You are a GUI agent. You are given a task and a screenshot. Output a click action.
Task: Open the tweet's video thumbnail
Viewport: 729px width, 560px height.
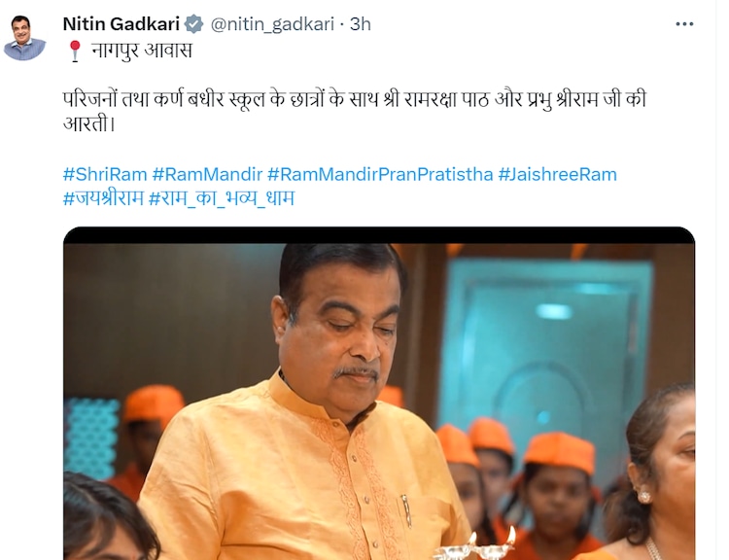coord(379,394)
